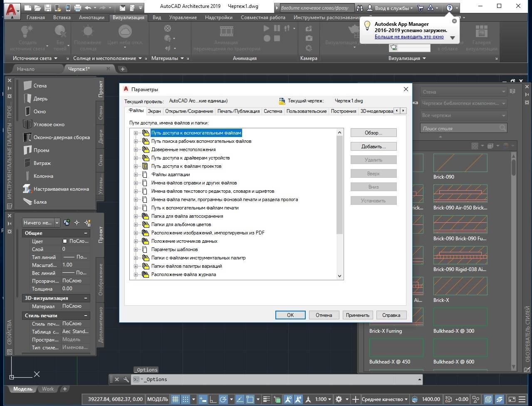Open the AutoCAD application menu logo

[13, 11]
